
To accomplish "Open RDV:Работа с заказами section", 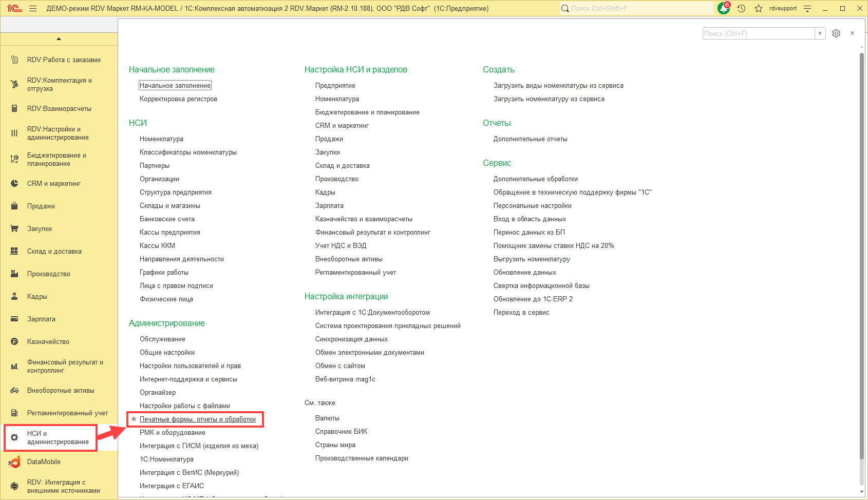I will pos(59,60).
